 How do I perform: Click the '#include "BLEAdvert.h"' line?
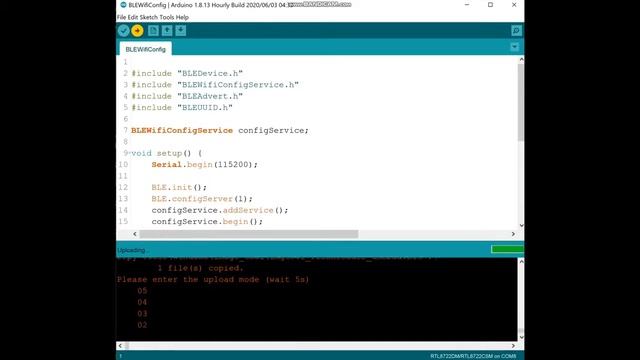[x=187, y=96]
